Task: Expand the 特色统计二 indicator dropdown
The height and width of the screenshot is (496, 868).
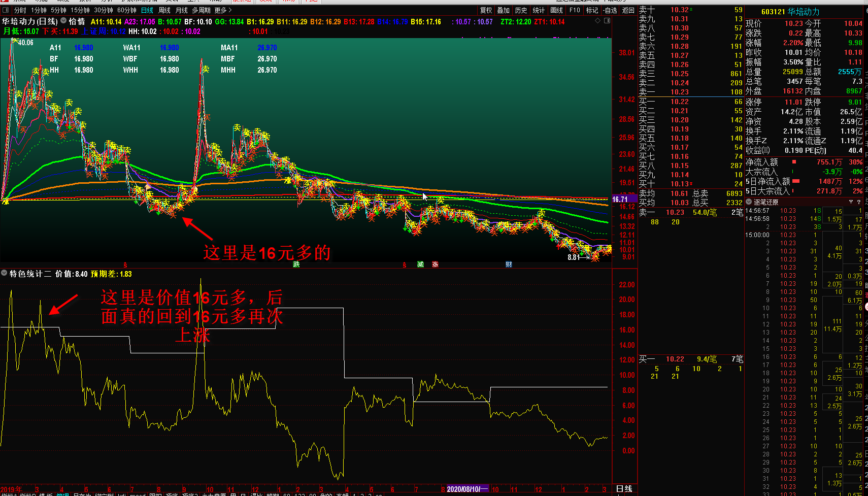Action: pos(5,274)
